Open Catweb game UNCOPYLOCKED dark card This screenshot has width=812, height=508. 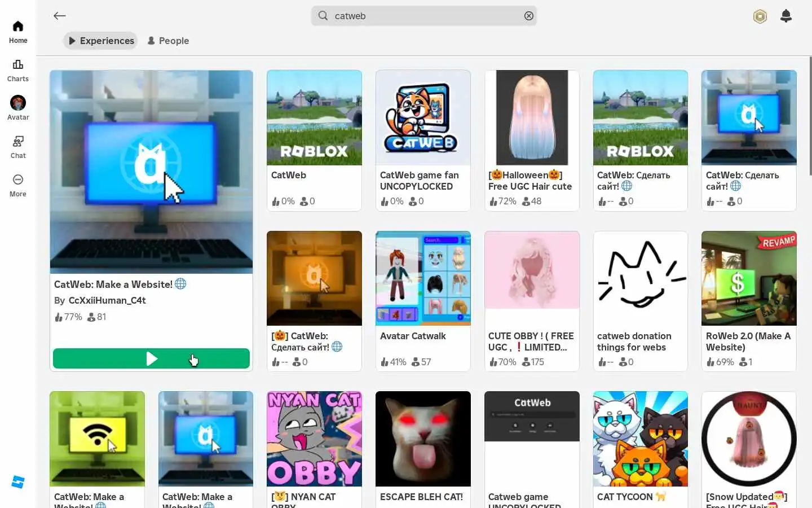coord(532,449)
